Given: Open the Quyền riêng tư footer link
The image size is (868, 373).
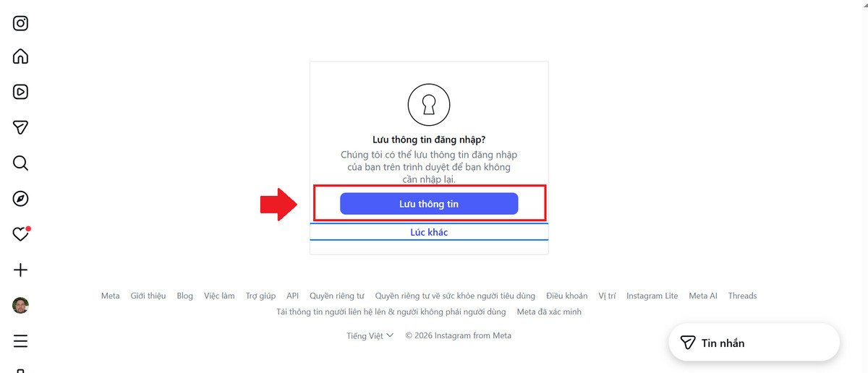Looking at the screenshot, I should coord(337,296).
